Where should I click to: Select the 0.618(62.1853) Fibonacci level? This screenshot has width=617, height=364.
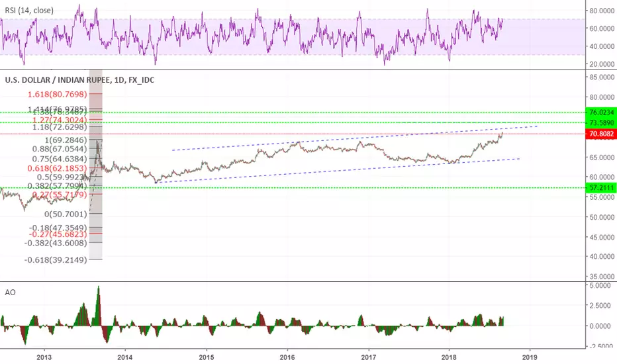[x=57, y=168]
